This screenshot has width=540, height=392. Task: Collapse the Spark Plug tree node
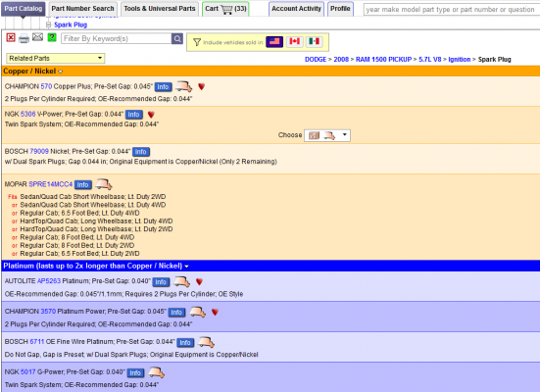[x=49, y=24]
